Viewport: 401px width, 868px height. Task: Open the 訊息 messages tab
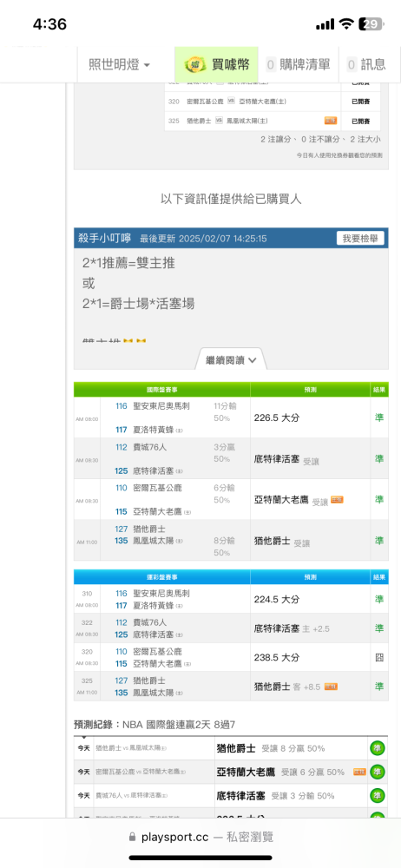click(x=366, y=65)
